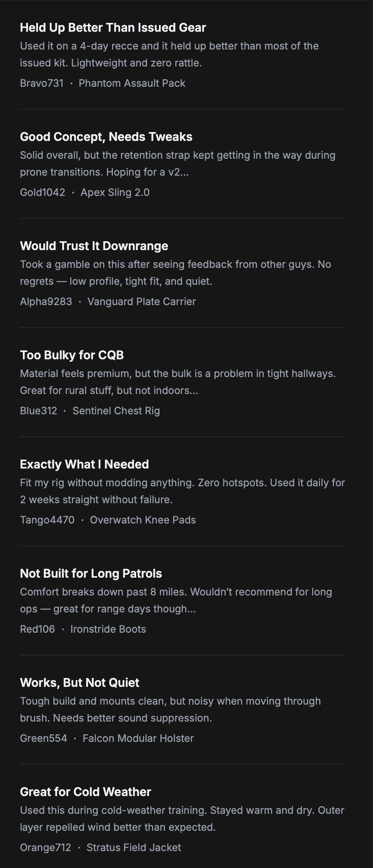373x868 pixels.
Task: View the Gold1042 reviewer profile
Action: point(42,192)
